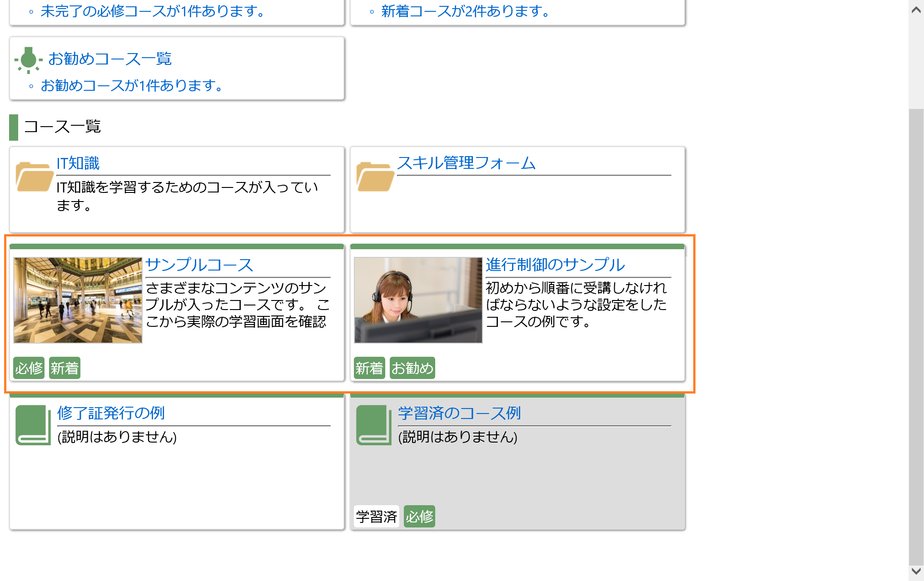Click the 新着 badge on サンプルコース
Image resolution: width=924 pixels, height=581 pixels.
(x=65, y=368)
